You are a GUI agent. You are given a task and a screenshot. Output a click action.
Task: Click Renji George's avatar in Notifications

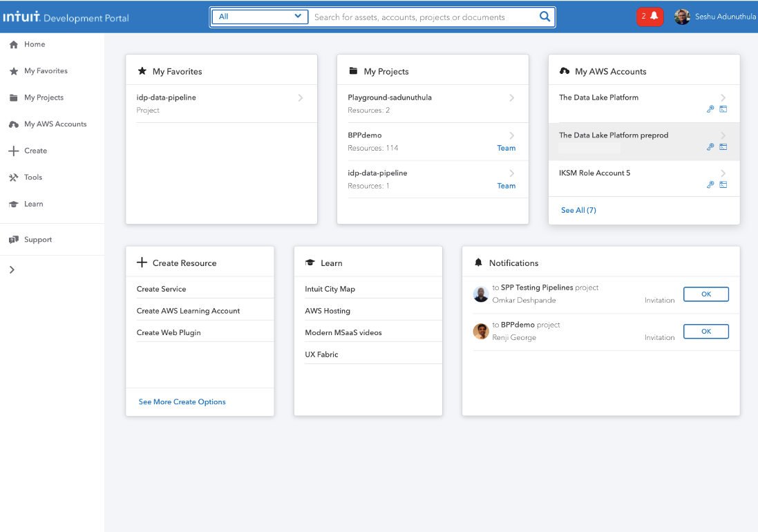tap(480, 332)
